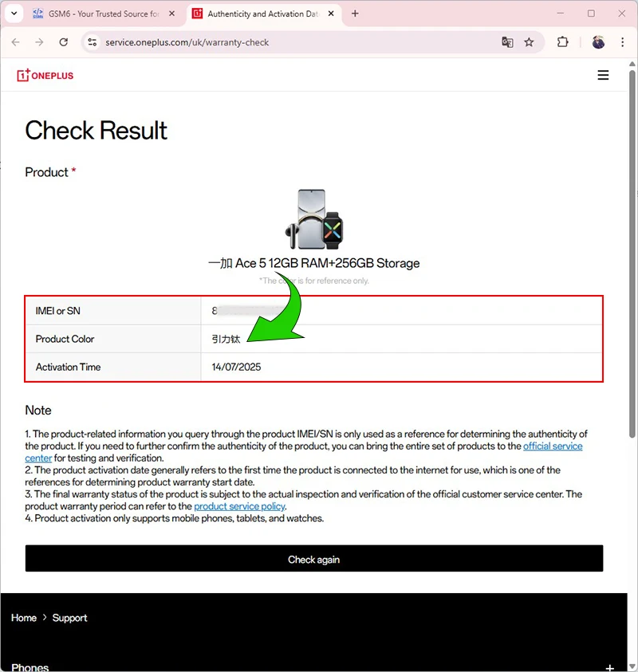Open the product service policy link
Screen dimensions: 638x672
pyautogui.click(x=239, y=506)
